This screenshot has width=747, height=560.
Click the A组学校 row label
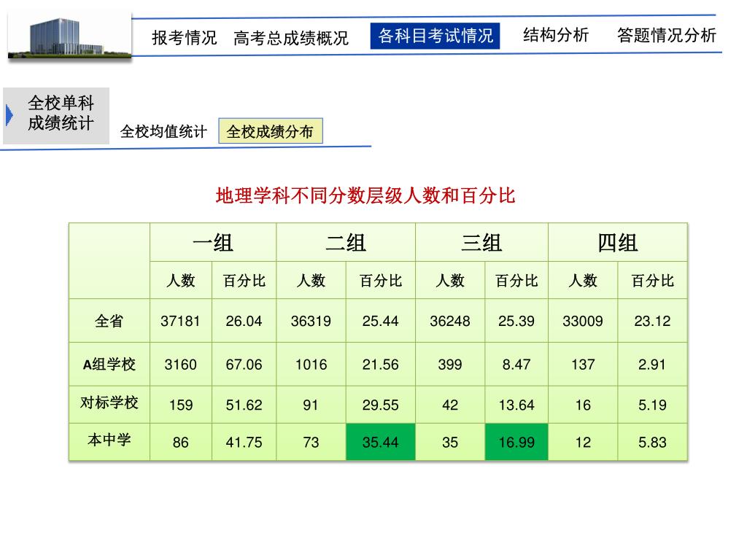point(109,365)
